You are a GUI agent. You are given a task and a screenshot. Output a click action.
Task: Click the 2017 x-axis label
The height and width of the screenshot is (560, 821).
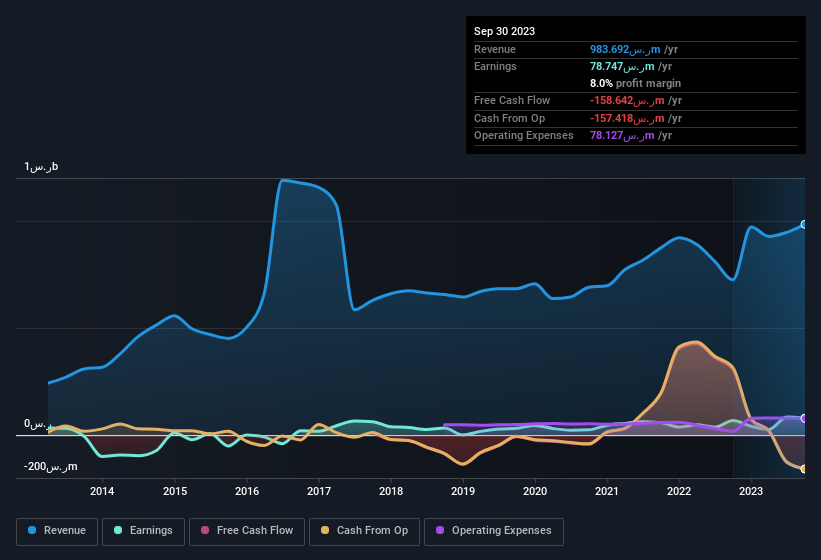point(319,491)
